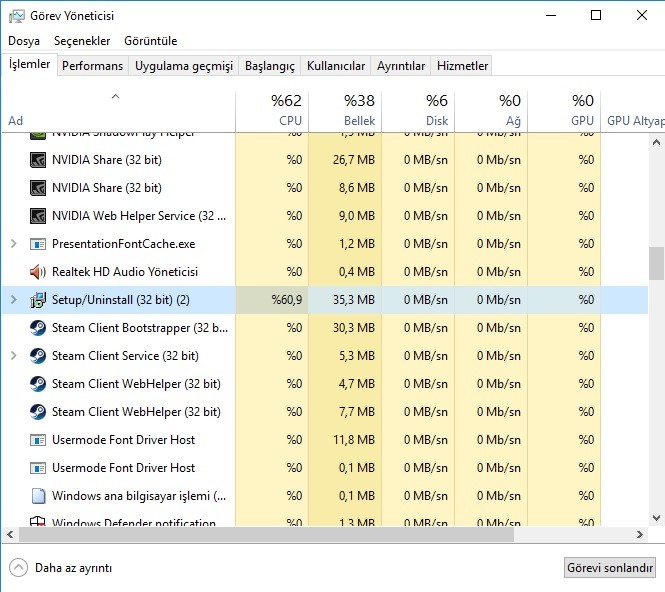Image resolution: width=665 pixels, height=592 pixels.
Task: Click Steam Client WebHelper icon with 4,7 MB
Action: [38, 384]
